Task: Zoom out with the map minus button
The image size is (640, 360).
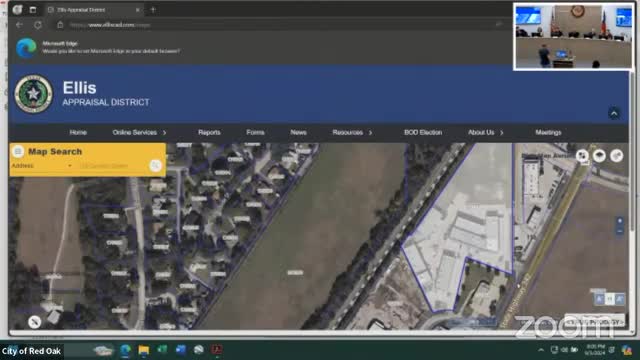Action: click(x=620, y=231)
